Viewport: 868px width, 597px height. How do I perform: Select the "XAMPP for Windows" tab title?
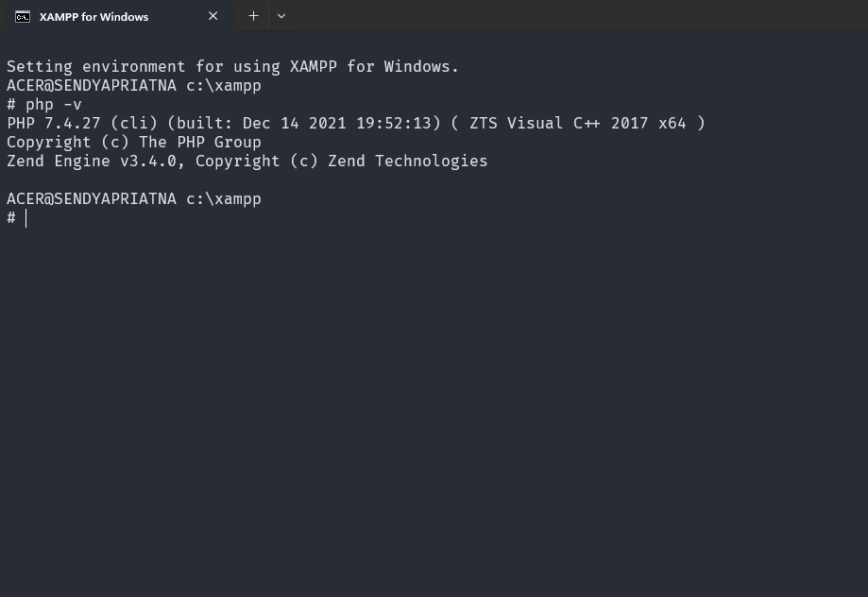click(94, 17)
